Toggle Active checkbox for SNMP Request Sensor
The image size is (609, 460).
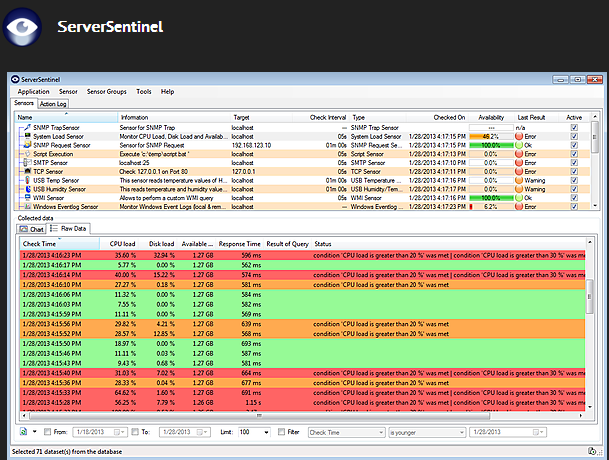point(574,145)
